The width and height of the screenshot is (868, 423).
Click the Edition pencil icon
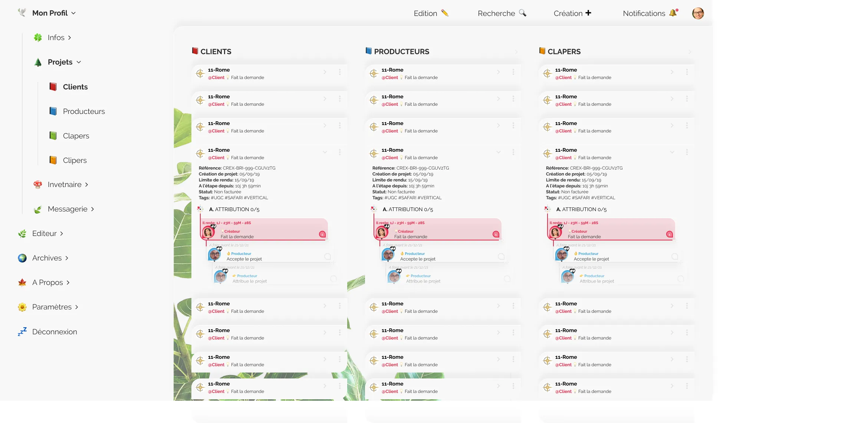(445, 13)
